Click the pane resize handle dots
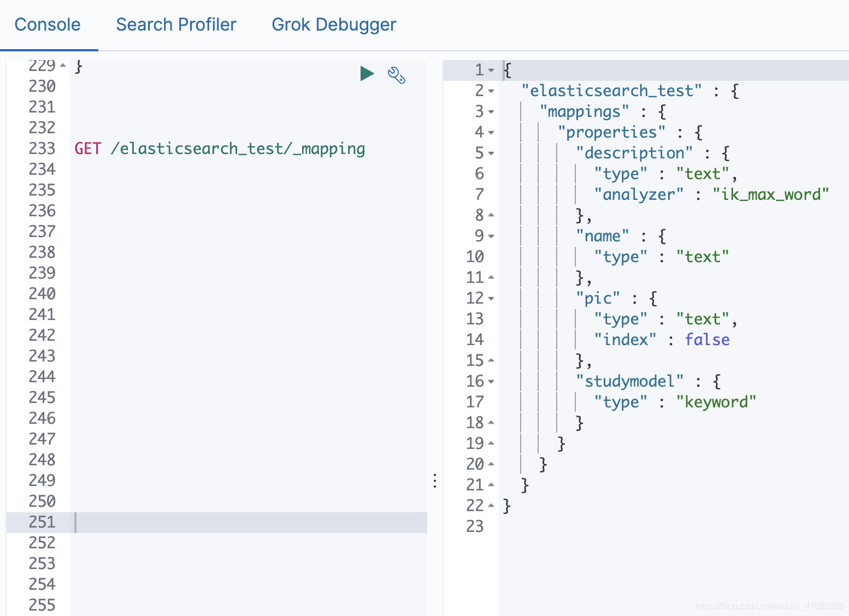This screenshot has height=616, width=849. 435,481
